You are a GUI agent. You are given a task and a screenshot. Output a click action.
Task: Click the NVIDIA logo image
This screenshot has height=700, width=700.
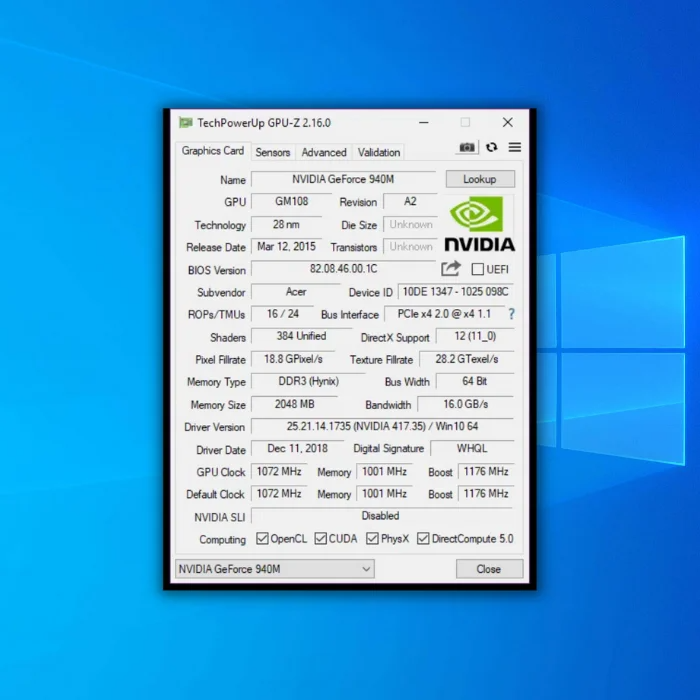point(480,223)
